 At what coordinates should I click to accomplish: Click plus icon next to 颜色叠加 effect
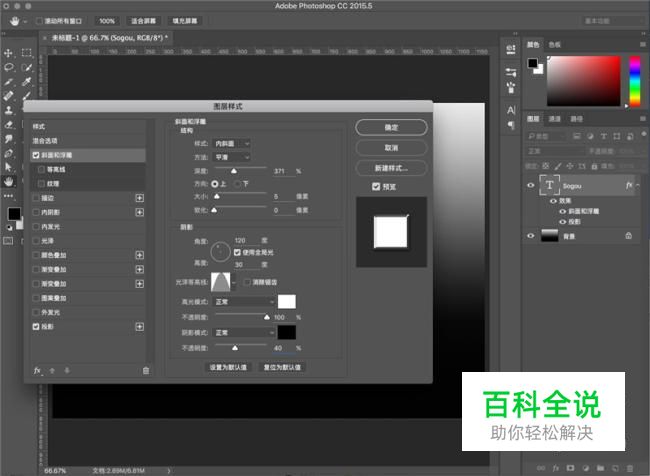coord(140,255)
